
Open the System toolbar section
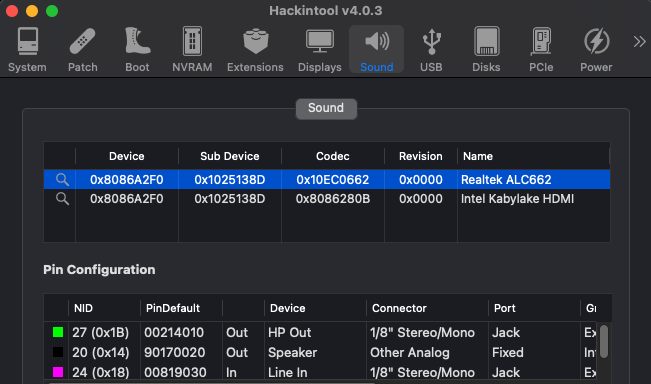(x=27, y=50)
